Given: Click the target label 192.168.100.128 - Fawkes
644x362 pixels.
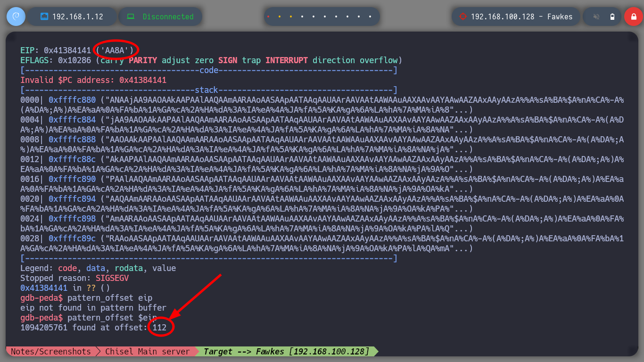Looking at the screenshot, I should pos(521,16).
